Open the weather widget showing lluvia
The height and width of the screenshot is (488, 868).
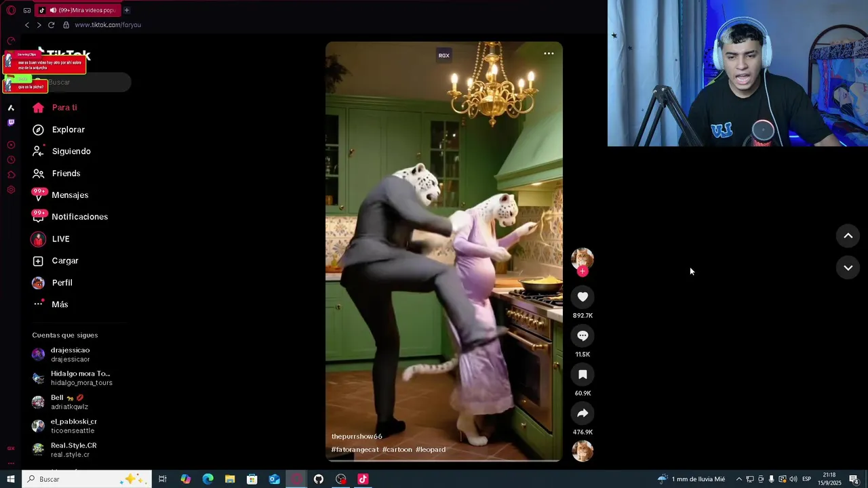[691, 479]
